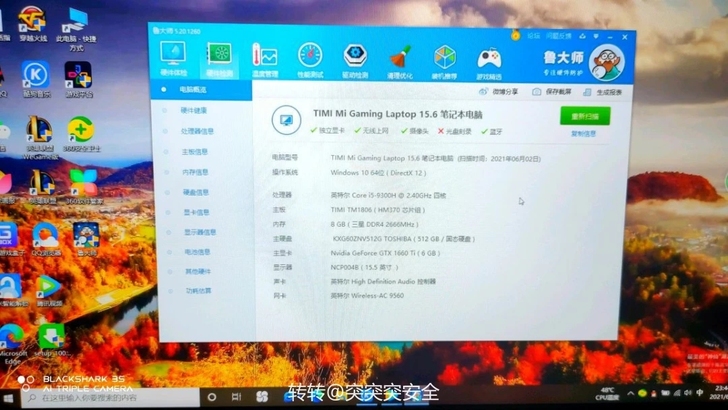Image resolution: width=728 pixels, height=410 pixels.
Task: Select 主板信息 in the sidebar
Action: pyautogui.click(x=195, y=152)
